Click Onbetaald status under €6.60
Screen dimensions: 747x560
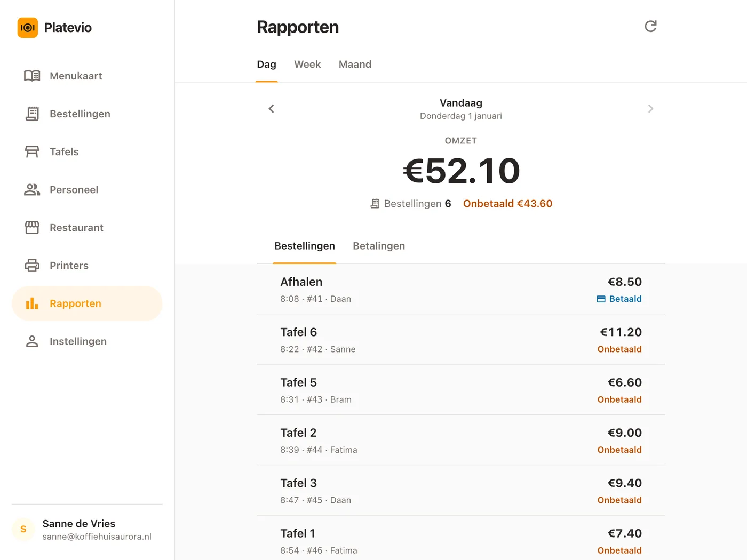619,399
